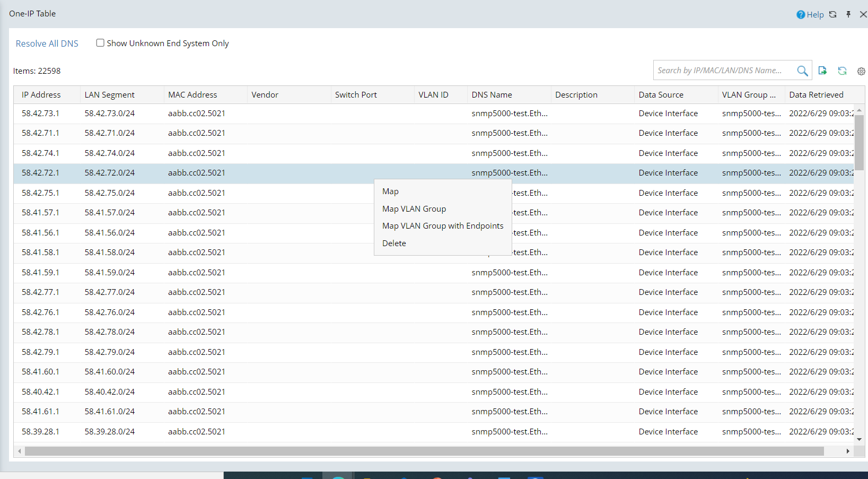Pin the One-IP Table panel
Image resolution: width=868 pixels, height=479 pixels.
tap(848, 14)
